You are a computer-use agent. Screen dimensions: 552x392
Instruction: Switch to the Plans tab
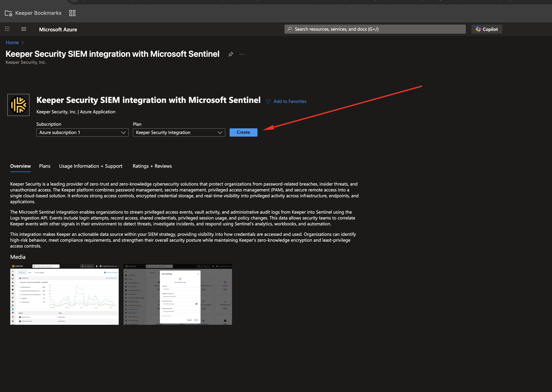coord(45,166)
